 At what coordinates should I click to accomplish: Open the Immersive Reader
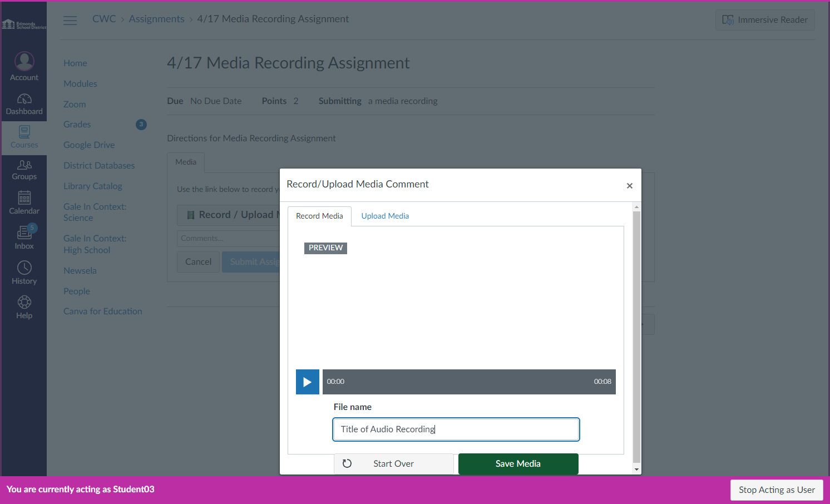pos(765,20)
